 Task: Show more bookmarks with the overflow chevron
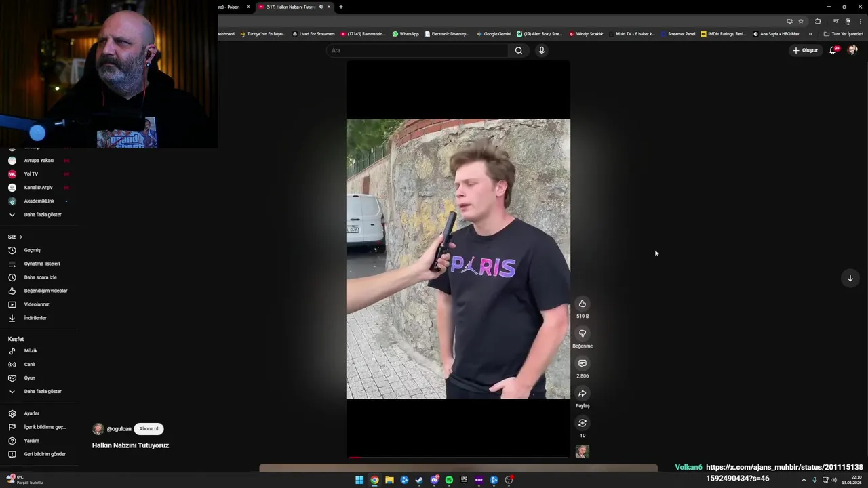click(x=810, y=34)
